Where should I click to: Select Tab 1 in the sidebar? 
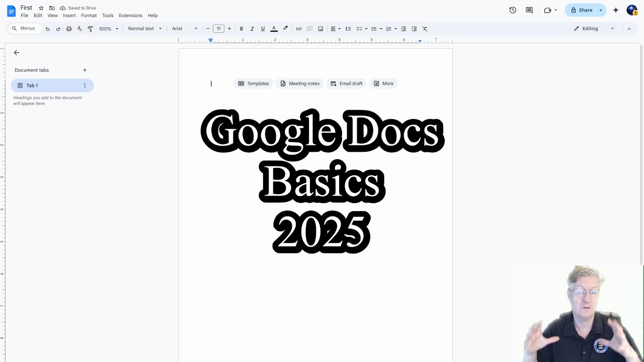point(52,85)
